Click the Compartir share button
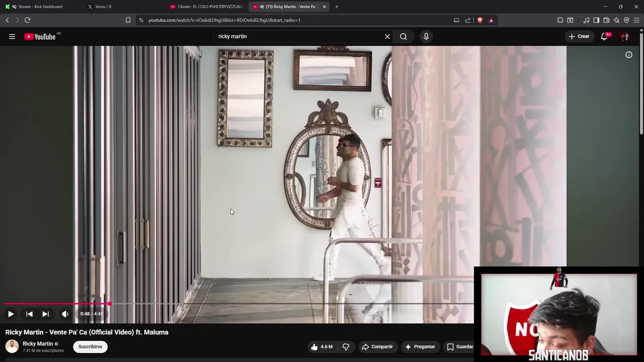 tap(377, 346)
